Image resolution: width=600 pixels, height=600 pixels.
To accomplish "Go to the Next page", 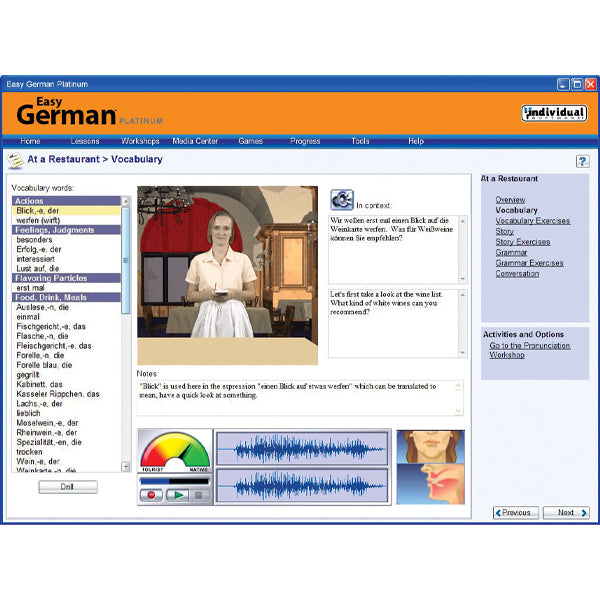I will coord(566,512).
